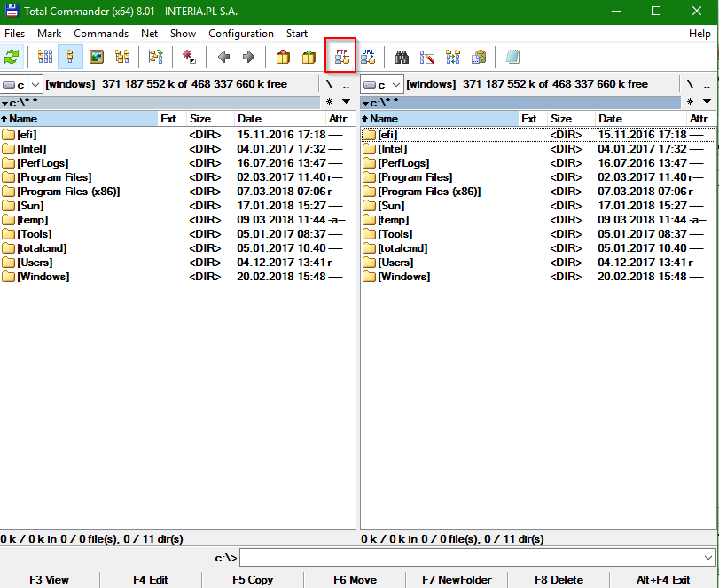
Task: Open the directory tree view icon
Action: click(122, 57)
